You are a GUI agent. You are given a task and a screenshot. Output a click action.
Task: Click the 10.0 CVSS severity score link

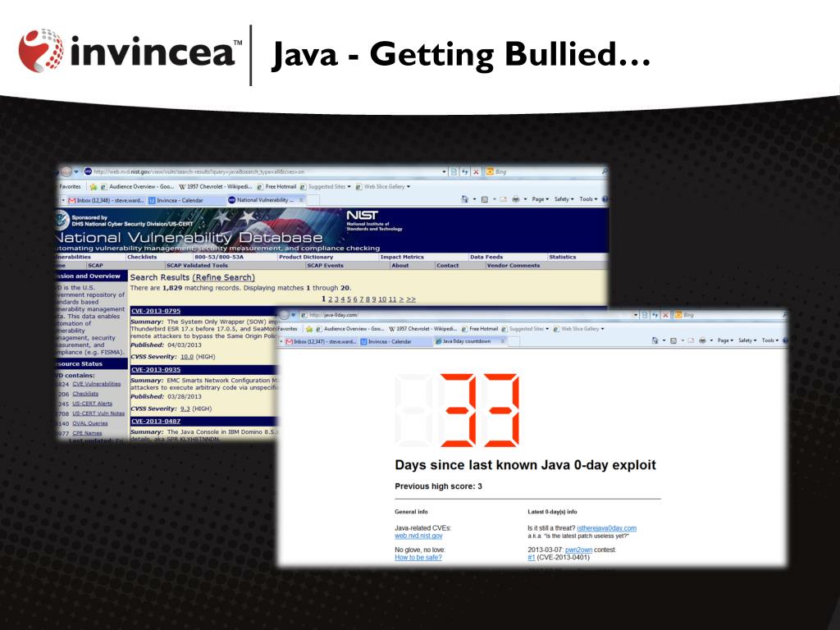click(x=186, y=357)
